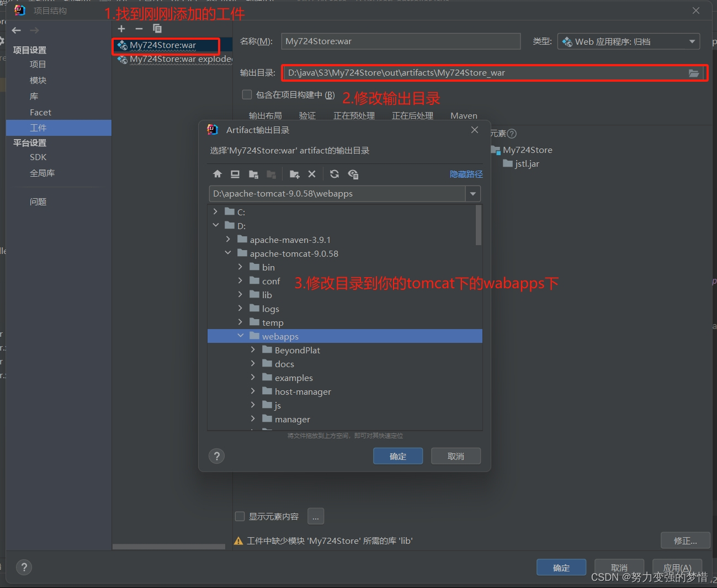
Task: Toggle the 'Show content of elements' checkbox
Action: coord(240,516)
